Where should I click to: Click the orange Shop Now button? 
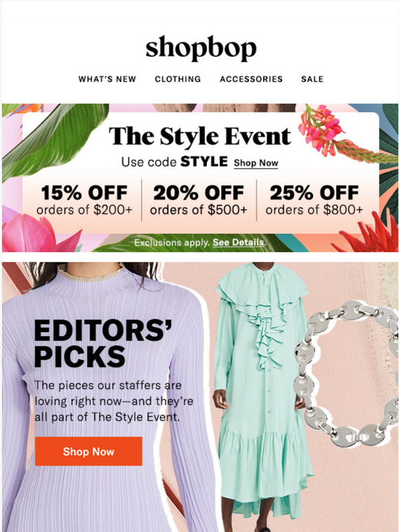pos(88,452)
